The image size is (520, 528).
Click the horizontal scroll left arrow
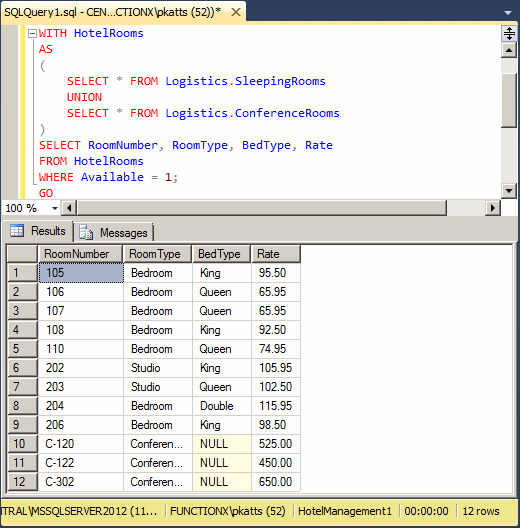point(69,208)
